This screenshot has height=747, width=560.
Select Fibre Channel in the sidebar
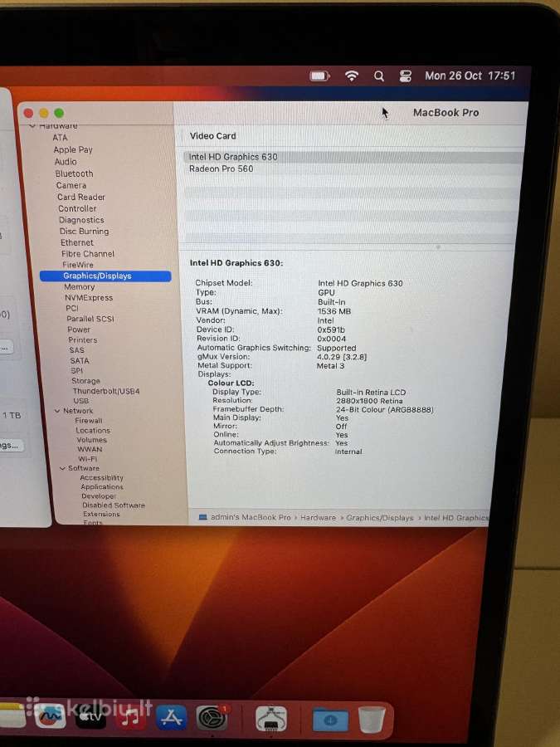(88, 253)
